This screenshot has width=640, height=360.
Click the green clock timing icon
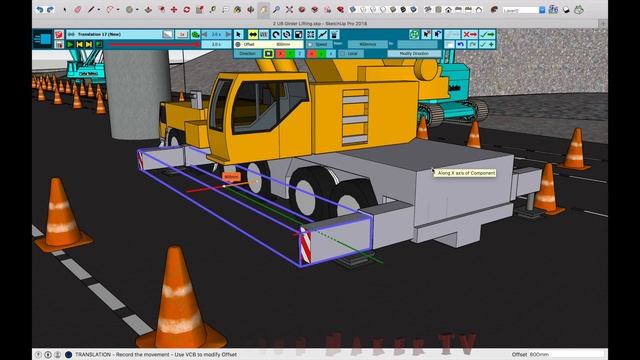click(x=195, y=34)
